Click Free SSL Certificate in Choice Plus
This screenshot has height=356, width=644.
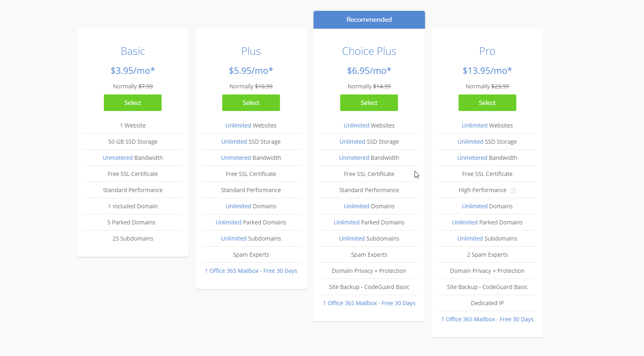click(369, 174)
